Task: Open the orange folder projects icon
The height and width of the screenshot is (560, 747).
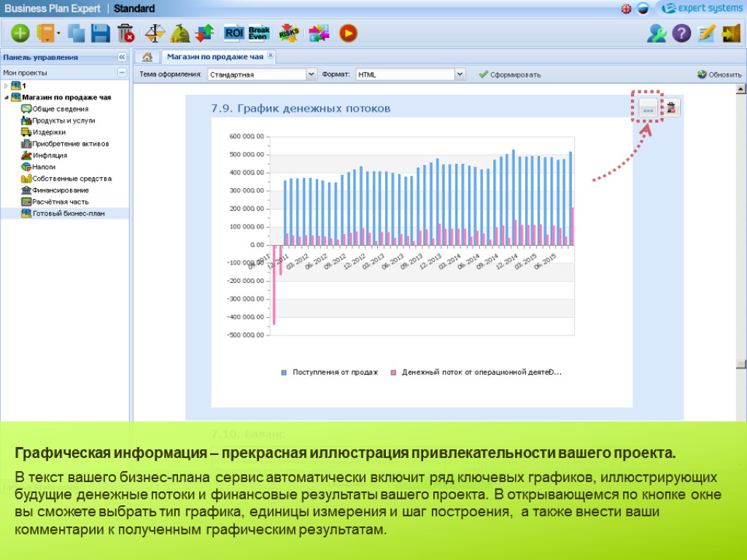Action: pos(46,34)
